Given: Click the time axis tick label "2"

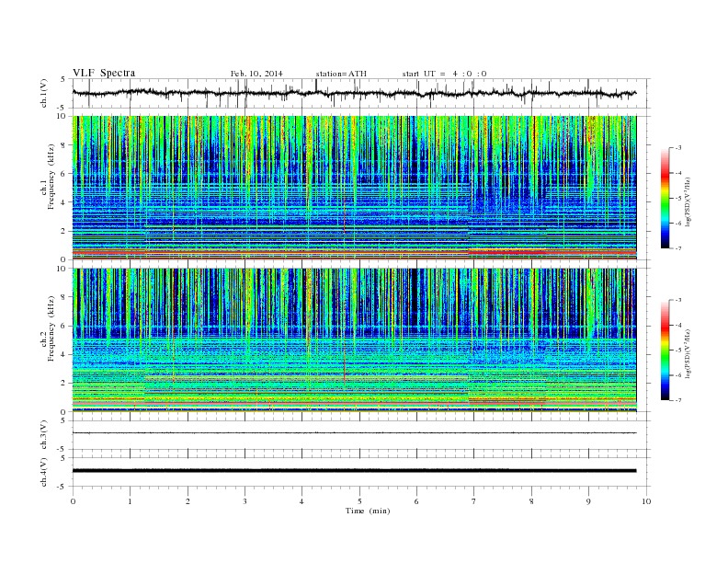Looking at the screenshot, I should point(188,501).
